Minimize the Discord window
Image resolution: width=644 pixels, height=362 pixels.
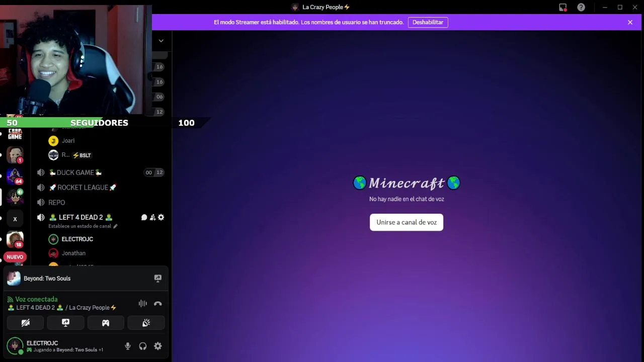605,7
